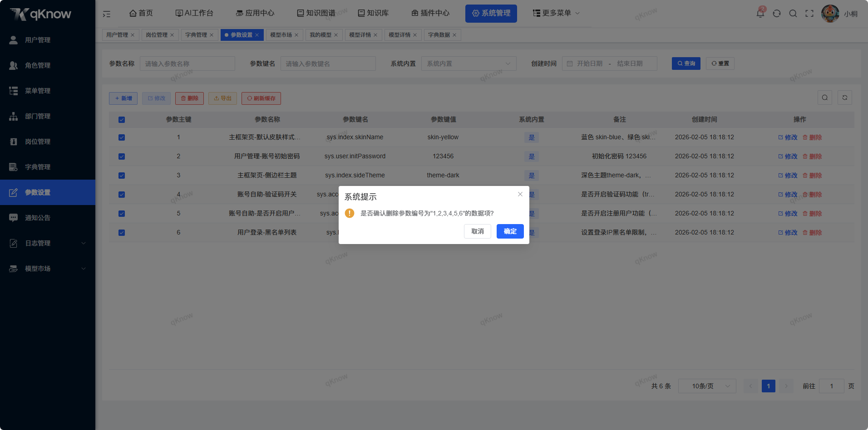
Task: Switch to the first 模型详情 tab
Action: (x=363, y=35)
